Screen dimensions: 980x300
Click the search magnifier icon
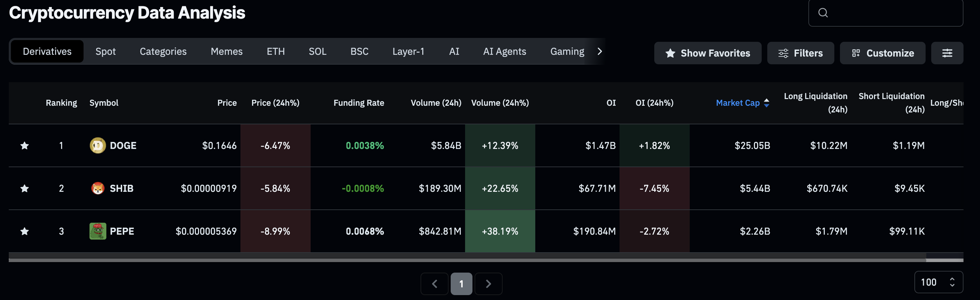pos(823,13)
